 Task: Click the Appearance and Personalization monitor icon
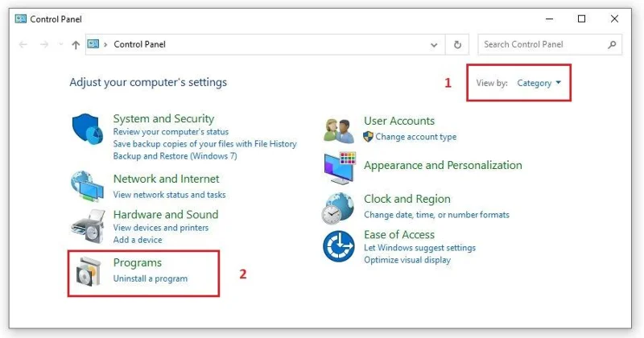pos(339,167)
